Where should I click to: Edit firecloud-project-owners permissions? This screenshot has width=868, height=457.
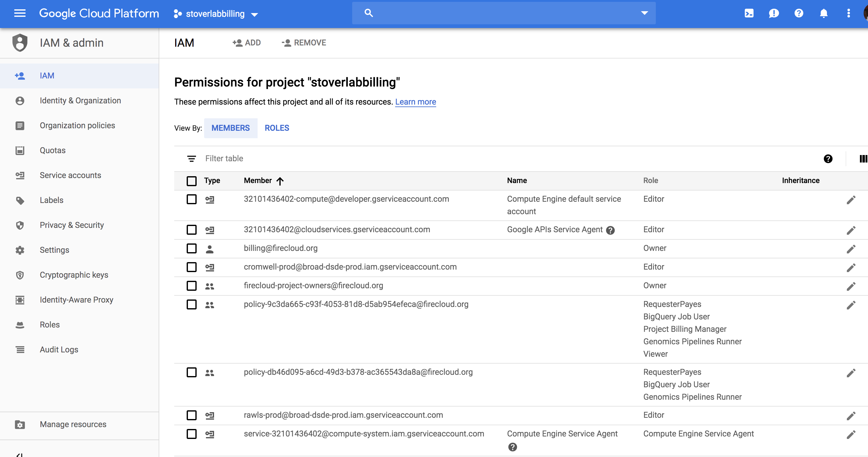pyautogui.click(x=851, y=286)
